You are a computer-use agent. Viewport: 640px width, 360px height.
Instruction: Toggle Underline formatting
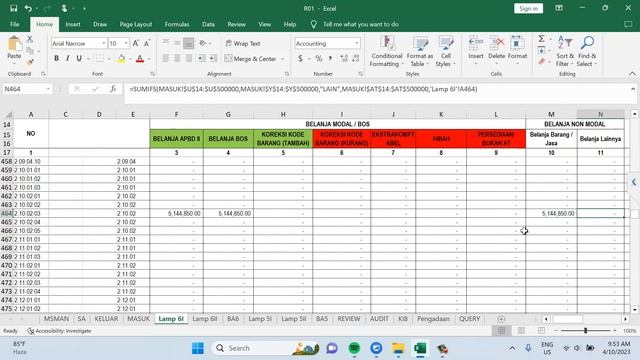(x=79, y=59)
